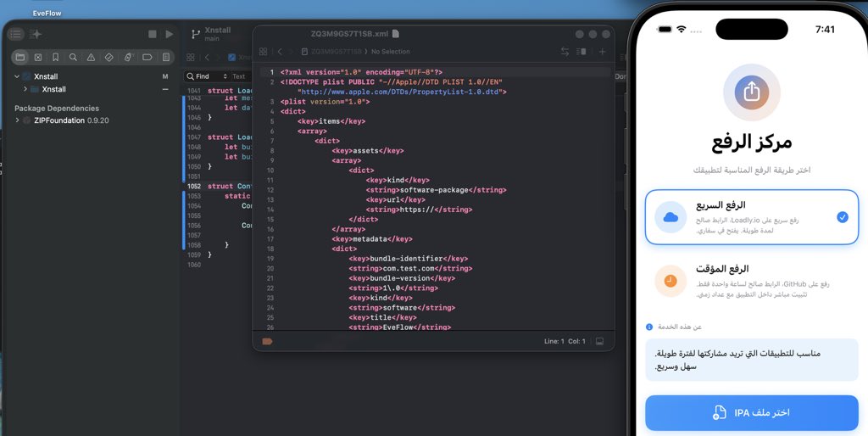Open the Test navigator
Image resolution: width=868 pixels, height=436 pixels.
(109, 57)
